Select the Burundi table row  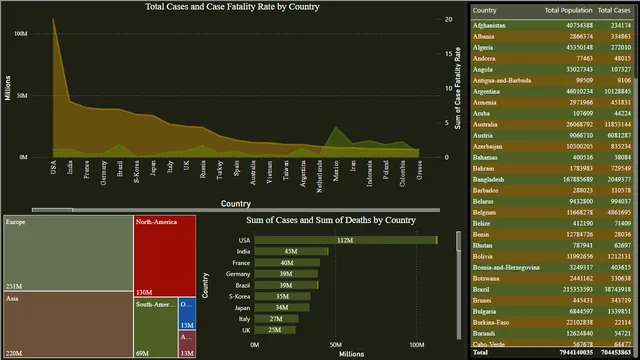552,334
